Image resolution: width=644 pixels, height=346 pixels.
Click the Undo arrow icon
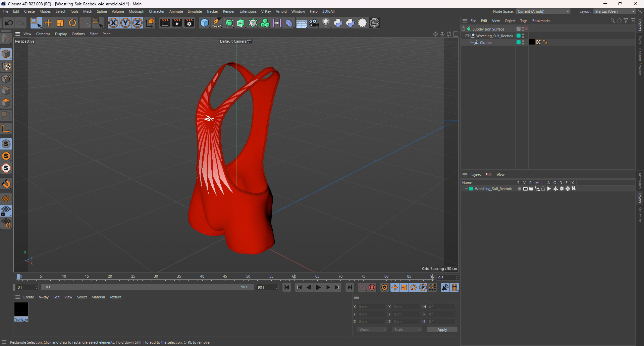click(x=9, y=23)
